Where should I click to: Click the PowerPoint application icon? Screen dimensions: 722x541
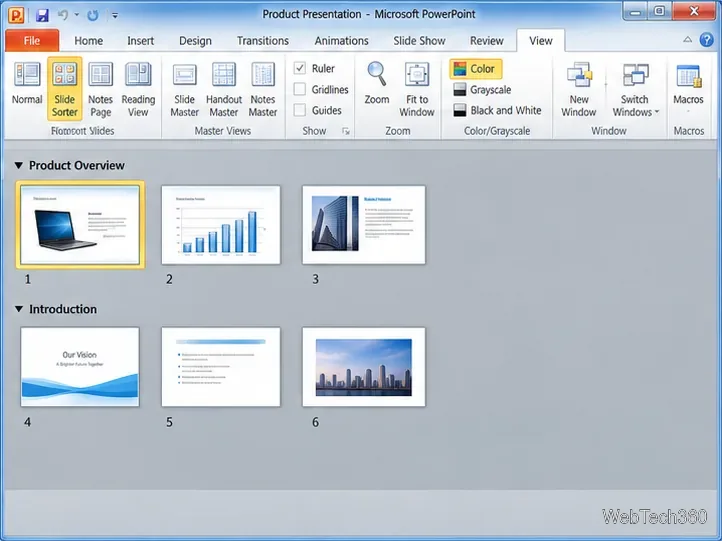pos(16,15)
